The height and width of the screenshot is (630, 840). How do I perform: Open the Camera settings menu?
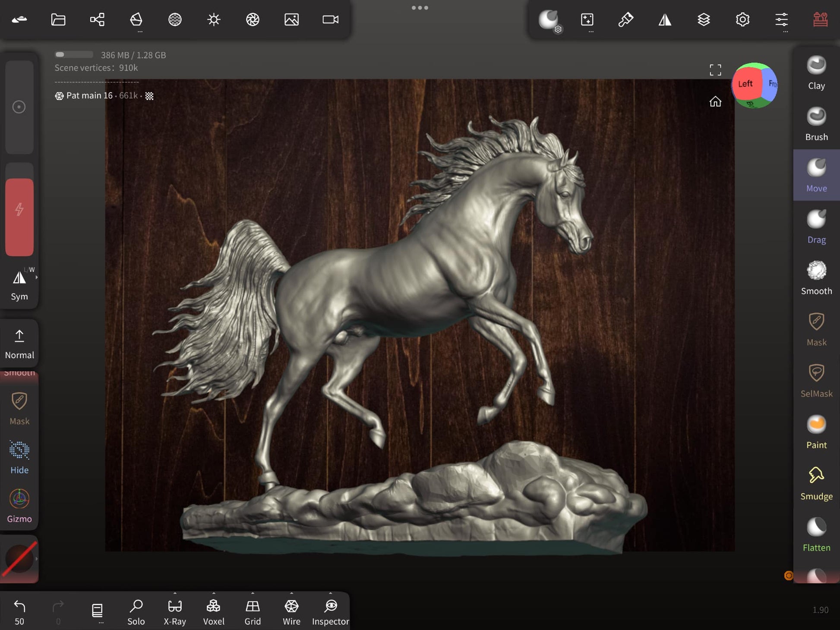pos(330,19)
